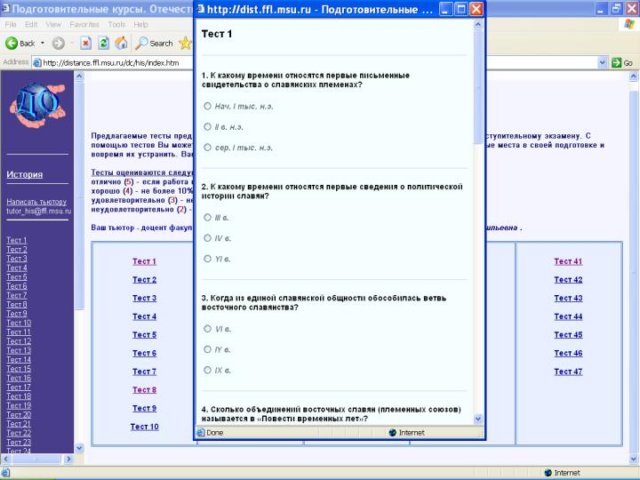Click the Internet zone globe in popup status bar
Screen dimensions: 640x480
click(x=393, y=433)
